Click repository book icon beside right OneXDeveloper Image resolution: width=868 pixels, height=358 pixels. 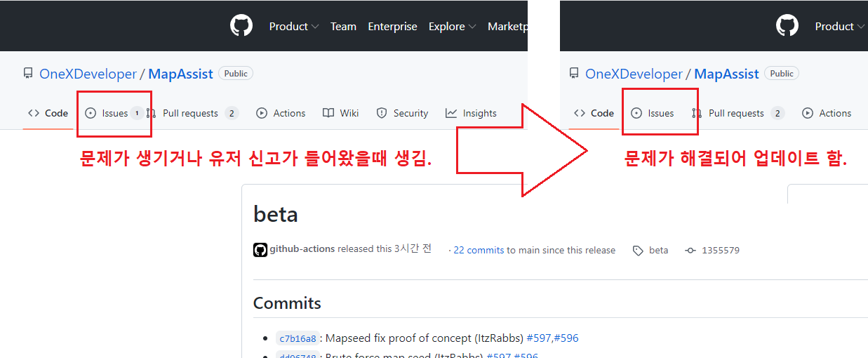tap(574, 74)
